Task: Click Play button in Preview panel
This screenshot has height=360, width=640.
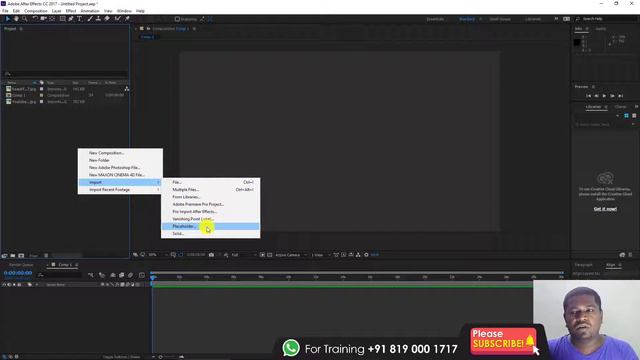Action: click(604, 96)
